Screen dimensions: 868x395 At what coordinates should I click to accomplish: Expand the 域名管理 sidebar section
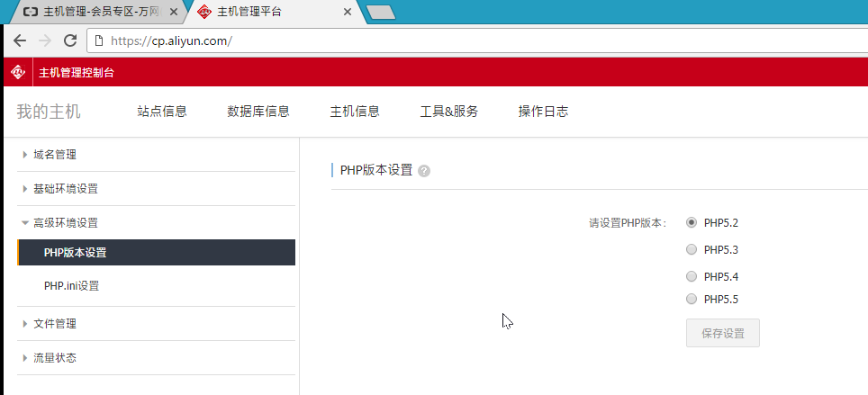pyautogui.click(x=55, y=155)
